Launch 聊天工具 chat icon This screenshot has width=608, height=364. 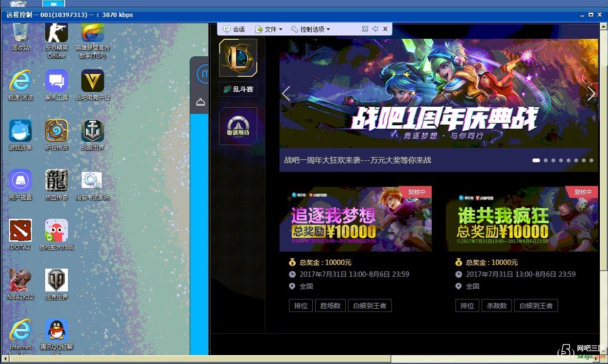(x=56, y=85)
